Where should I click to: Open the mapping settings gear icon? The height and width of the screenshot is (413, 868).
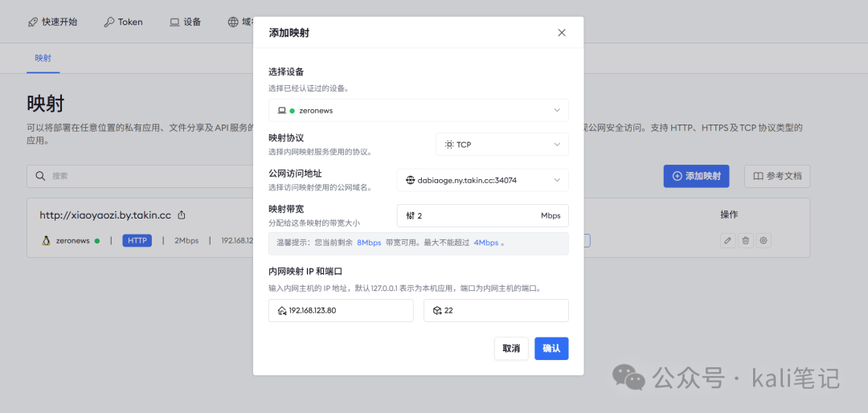763,240
